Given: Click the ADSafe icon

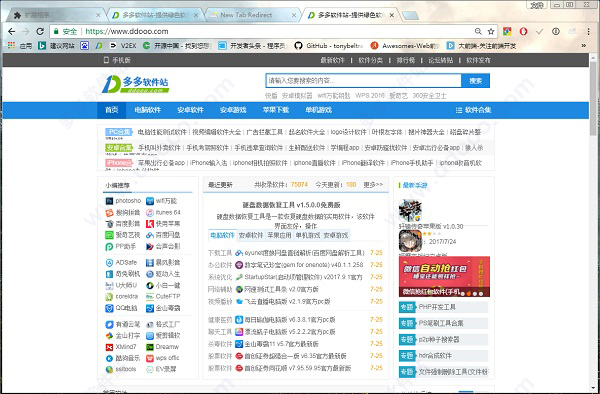Looking at the screenshot, I should pos(109,262).
